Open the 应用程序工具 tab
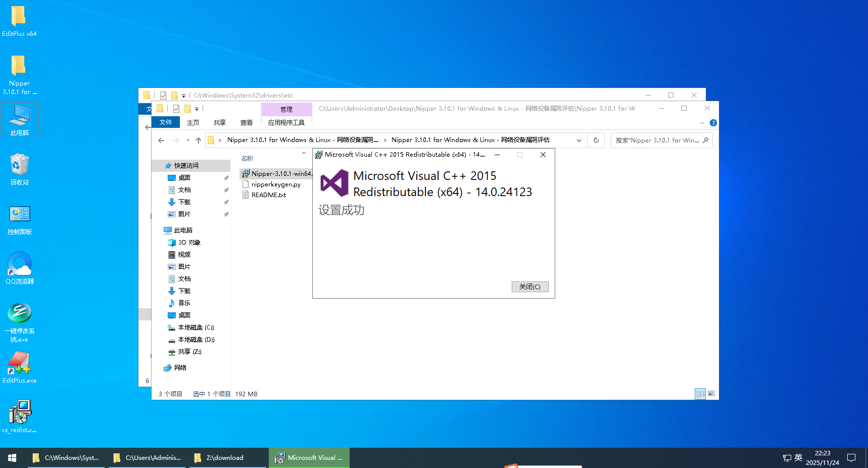This screenshot has height=468, width=868. [x=286, y=122]
